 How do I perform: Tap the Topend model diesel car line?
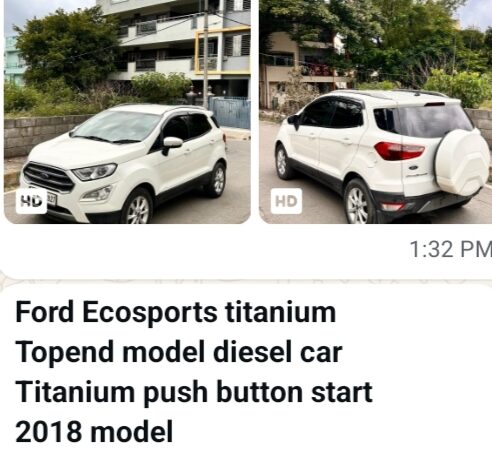coord(179,352)
